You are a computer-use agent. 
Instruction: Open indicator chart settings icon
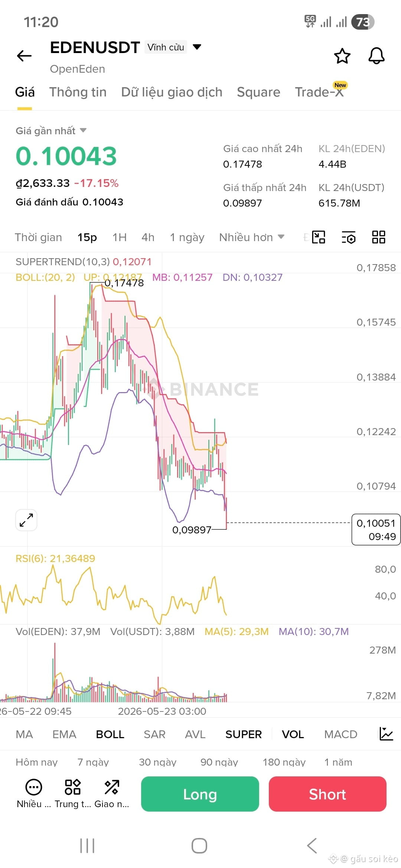386,734
